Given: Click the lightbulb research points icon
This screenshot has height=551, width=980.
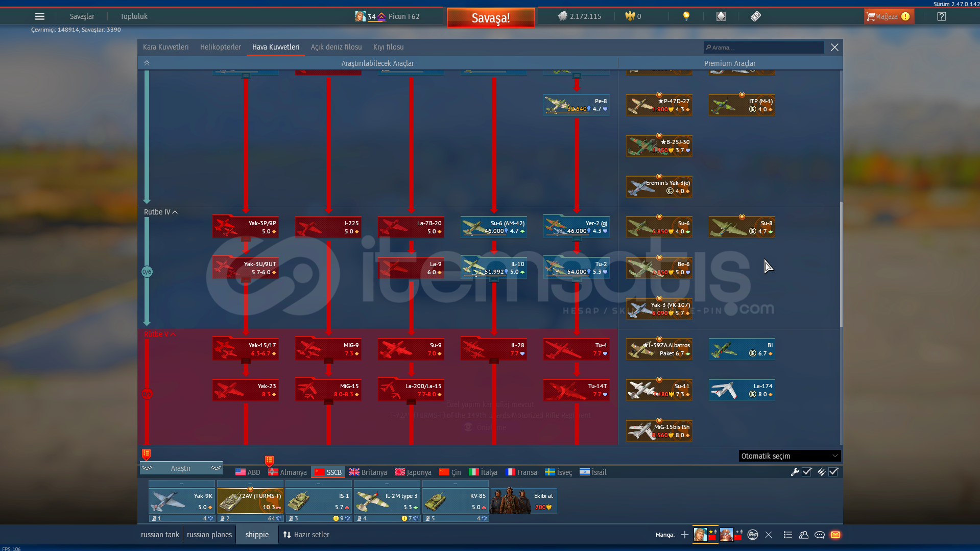Looking at the screenshot, I should pyautogui.click(x=686, y=16).
